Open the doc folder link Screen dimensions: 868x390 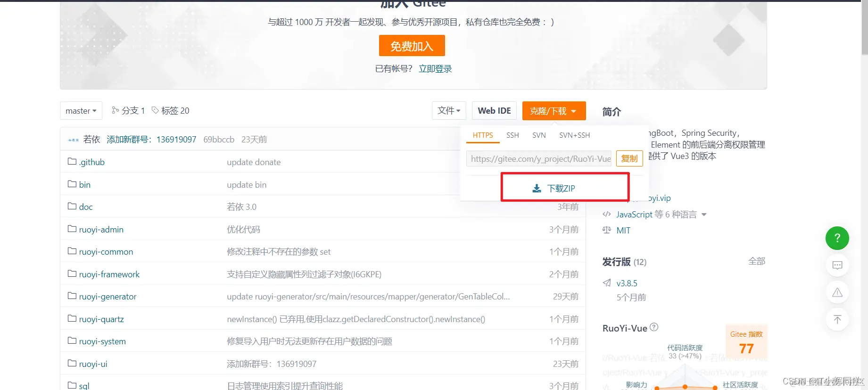pos(86,207)
